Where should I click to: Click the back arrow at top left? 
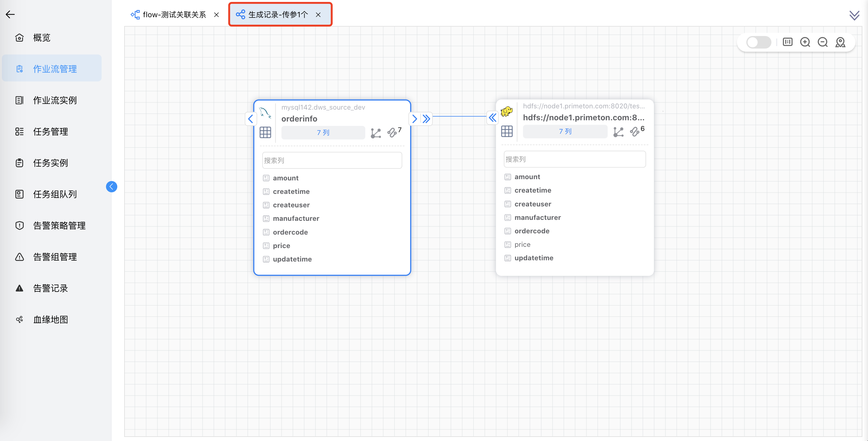[10, 14]
